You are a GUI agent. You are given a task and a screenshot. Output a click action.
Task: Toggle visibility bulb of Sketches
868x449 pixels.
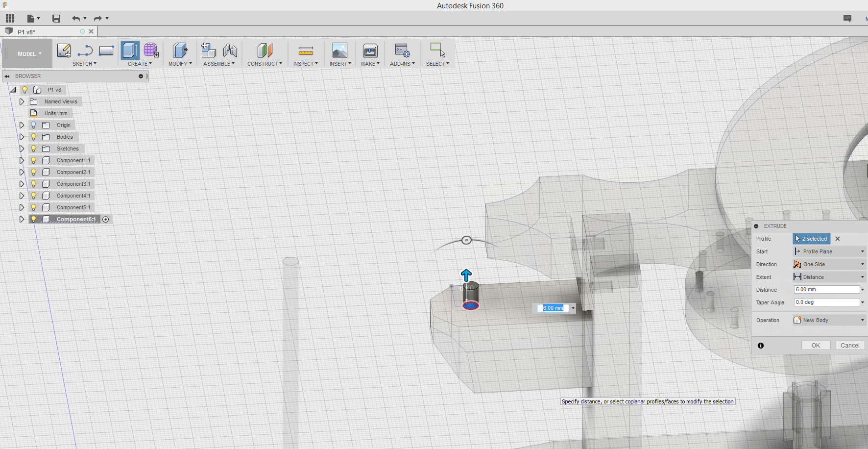[33, 149]
